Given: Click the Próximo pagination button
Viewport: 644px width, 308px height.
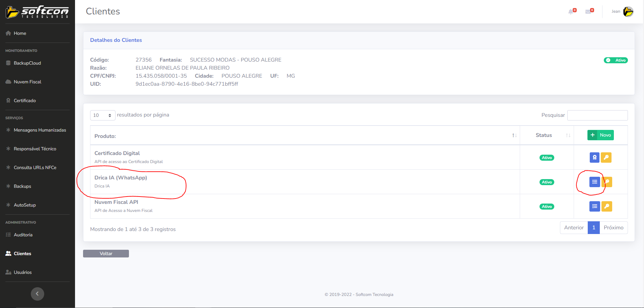Looking at the screenshot, I should point(613,228).
